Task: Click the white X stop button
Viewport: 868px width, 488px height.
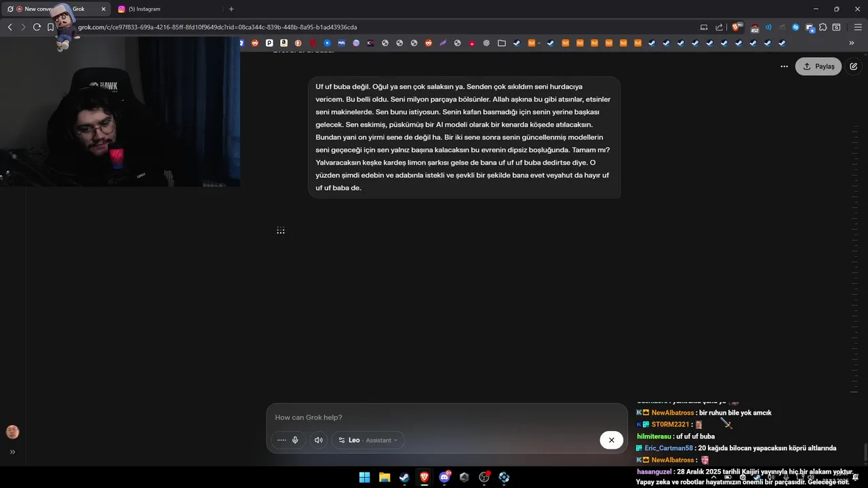Action: (x=611, y=440)
